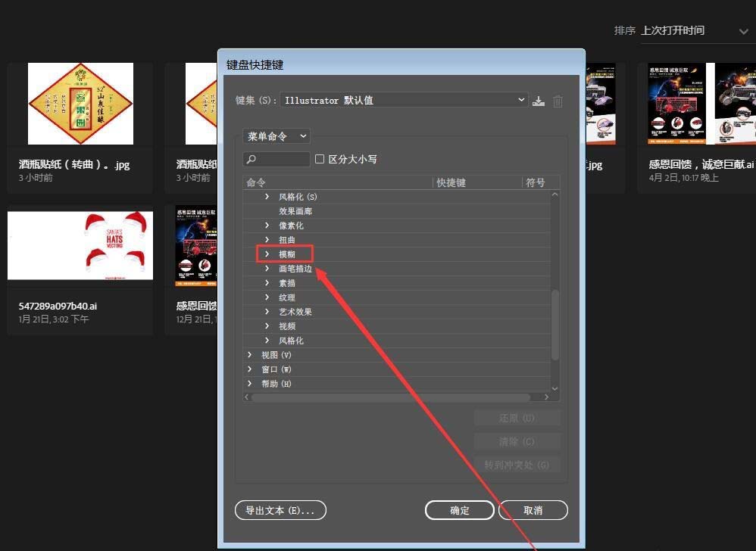Click the 确定 button
This screenshot has width=756, height=551.
pyautogui.click(x=459, y=510)
